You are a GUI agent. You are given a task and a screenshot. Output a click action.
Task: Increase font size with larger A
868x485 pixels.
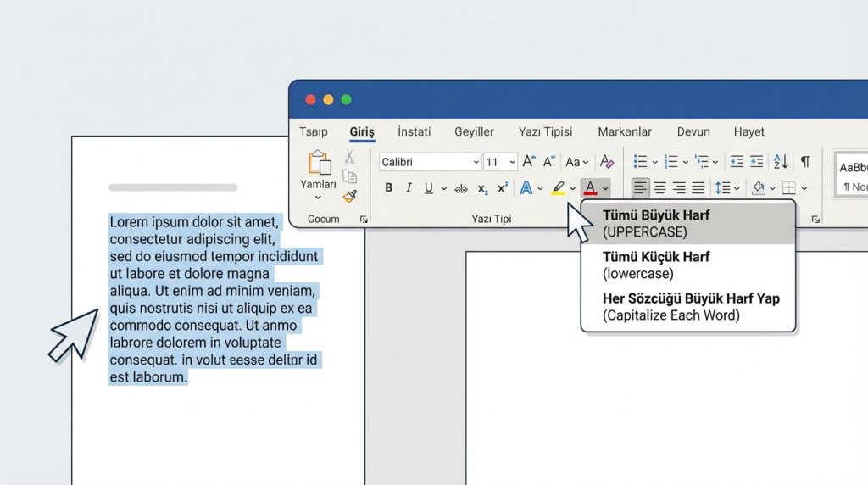tap(529, 161)
